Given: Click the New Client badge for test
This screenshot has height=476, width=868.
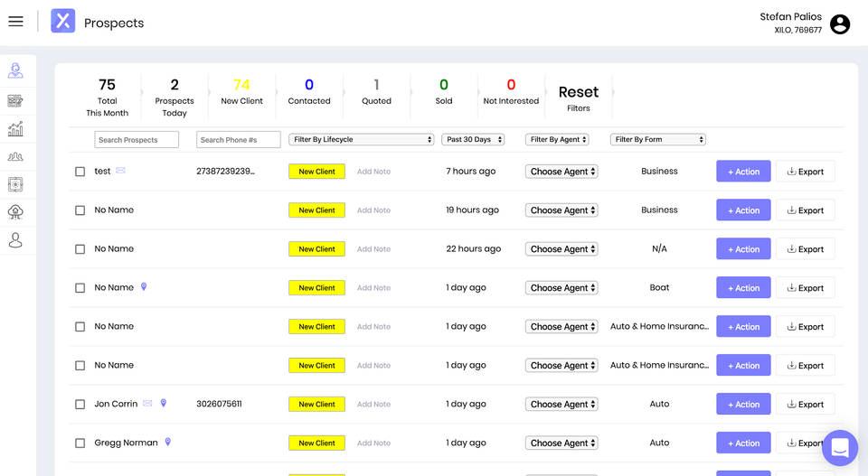Looking at the screenshot, I should [x=316, y=172].
